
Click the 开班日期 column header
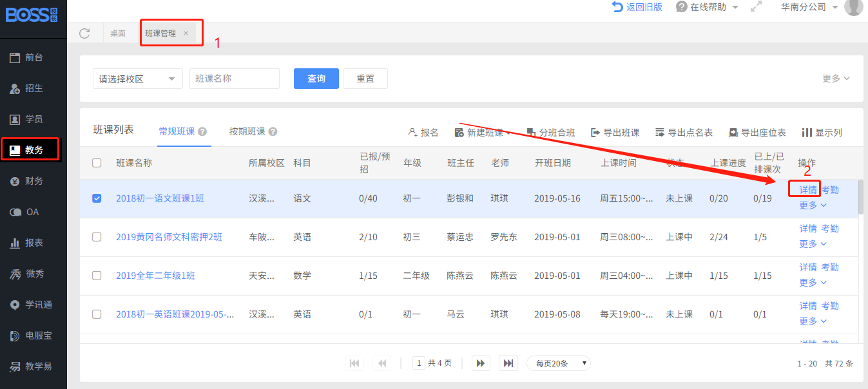552,163
